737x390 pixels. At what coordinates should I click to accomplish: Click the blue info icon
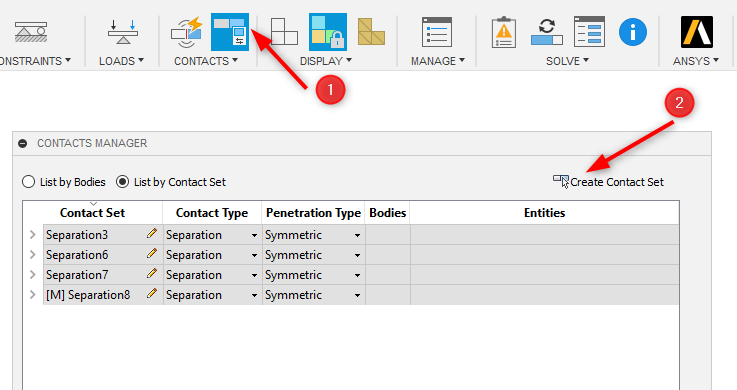pyautogui.click(x=633, y=32)
